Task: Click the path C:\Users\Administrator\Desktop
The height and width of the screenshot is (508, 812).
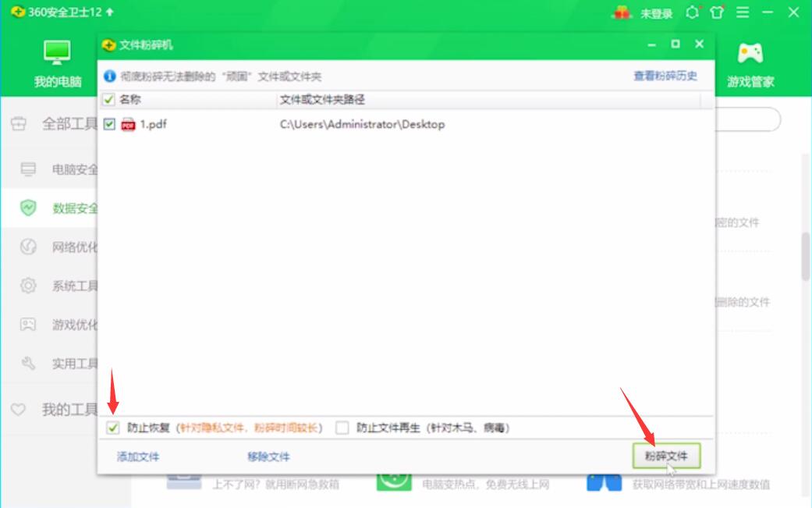Action: [363, 124]
